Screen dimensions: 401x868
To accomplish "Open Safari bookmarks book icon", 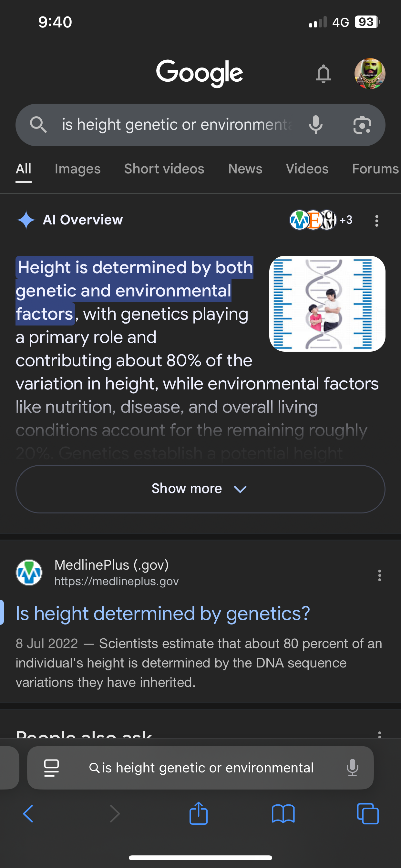I will (x=283, y=814).
